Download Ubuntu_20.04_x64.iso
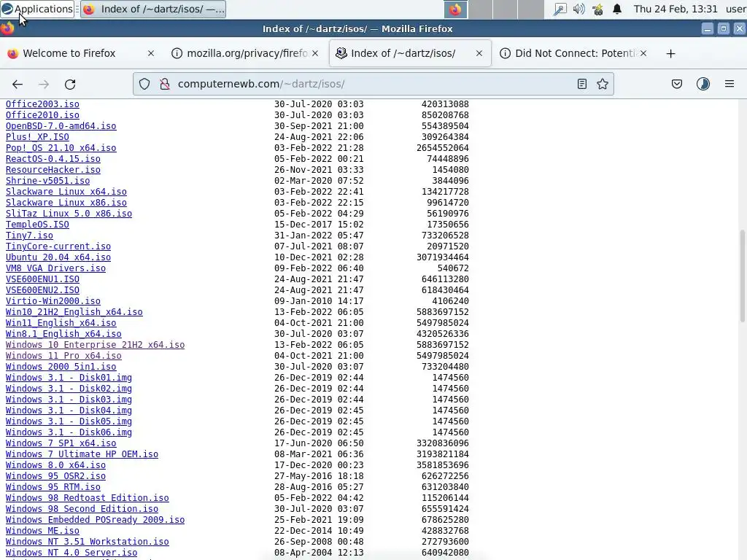Screen dimensions: 747x560 pyautogui.click(x=58, y=257)
